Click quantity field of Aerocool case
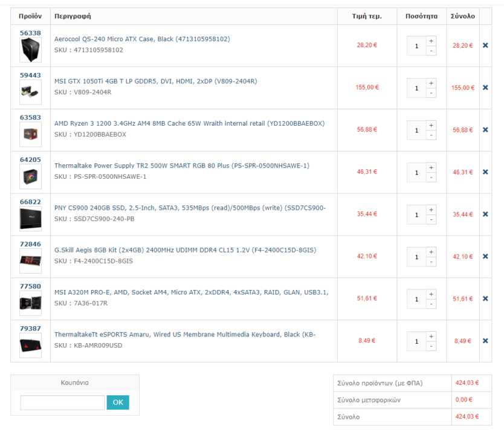 [x=416, y=46]
